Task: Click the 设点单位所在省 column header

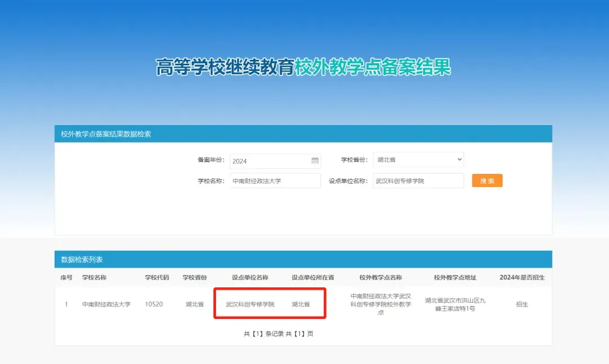Action: (x=312, y=277)
